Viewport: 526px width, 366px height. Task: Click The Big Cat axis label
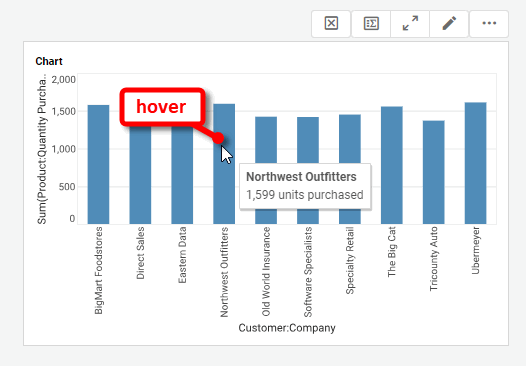(x=392, y=252)
